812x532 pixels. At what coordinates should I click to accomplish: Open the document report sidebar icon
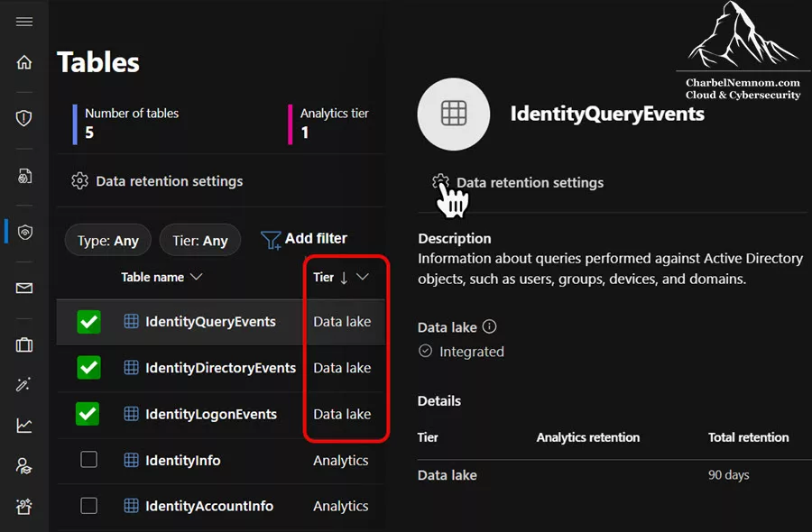pos(24,177)
